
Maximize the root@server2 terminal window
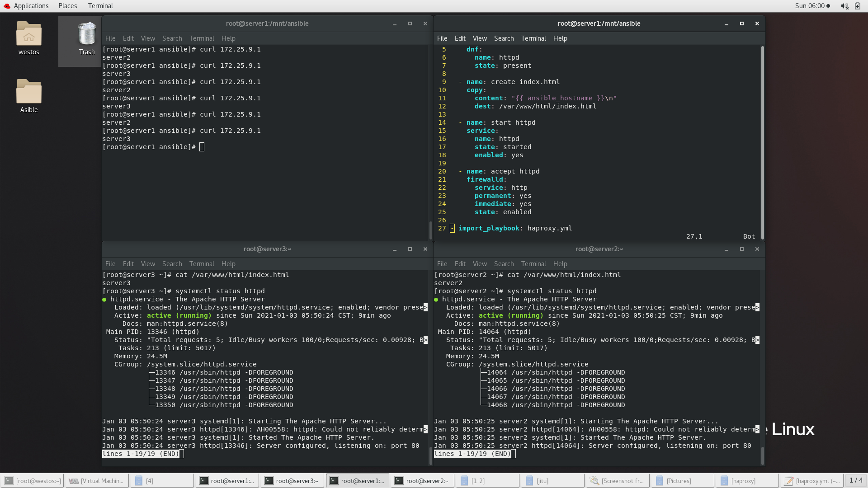coord(741,249)
